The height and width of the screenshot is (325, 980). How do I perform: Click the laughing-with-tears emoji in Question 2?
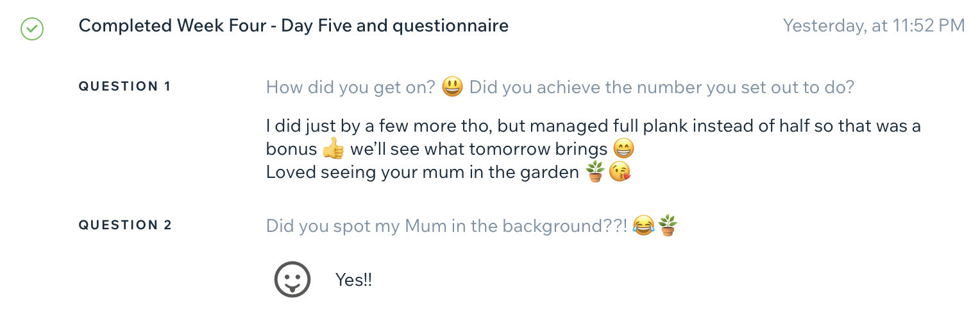(643, 225)
